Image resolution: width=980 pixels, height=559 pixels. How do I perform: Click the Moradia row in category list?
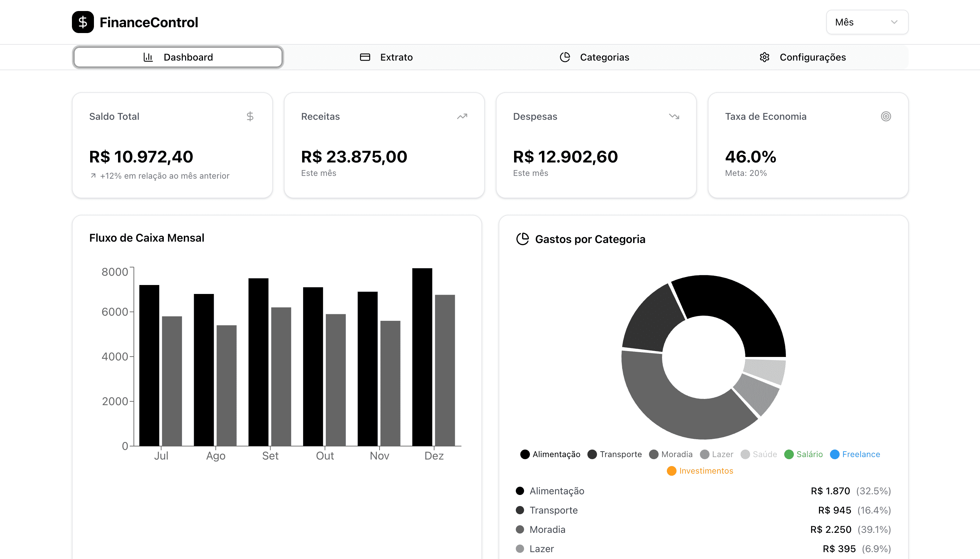pos(703,529)
